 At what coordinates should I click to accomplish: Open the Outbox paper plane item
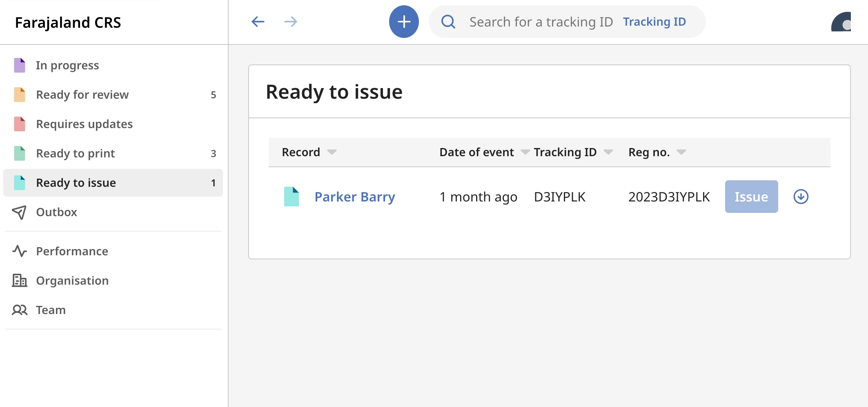[56, 212]
